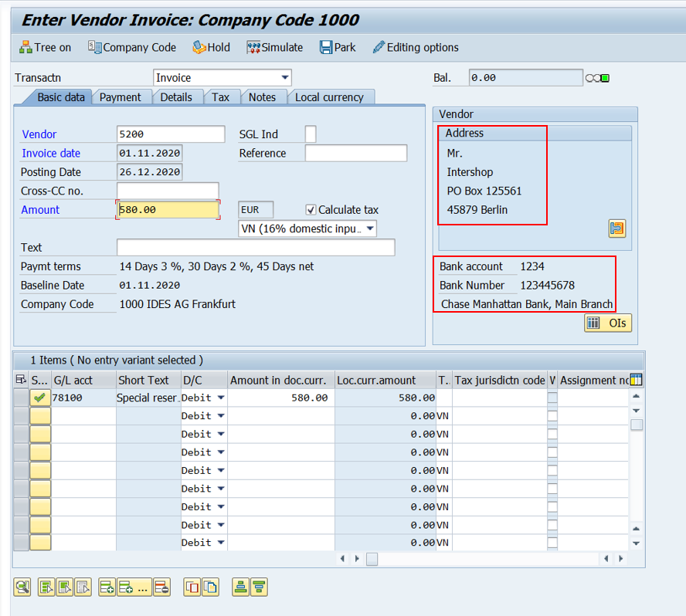
Task: Click the Reference input field
Action: click(x=356, y=153)
